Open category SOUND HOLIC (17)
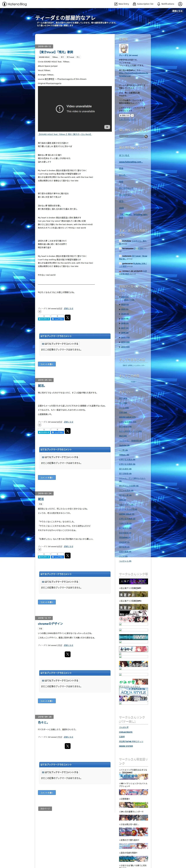 (x=127, y=417)
